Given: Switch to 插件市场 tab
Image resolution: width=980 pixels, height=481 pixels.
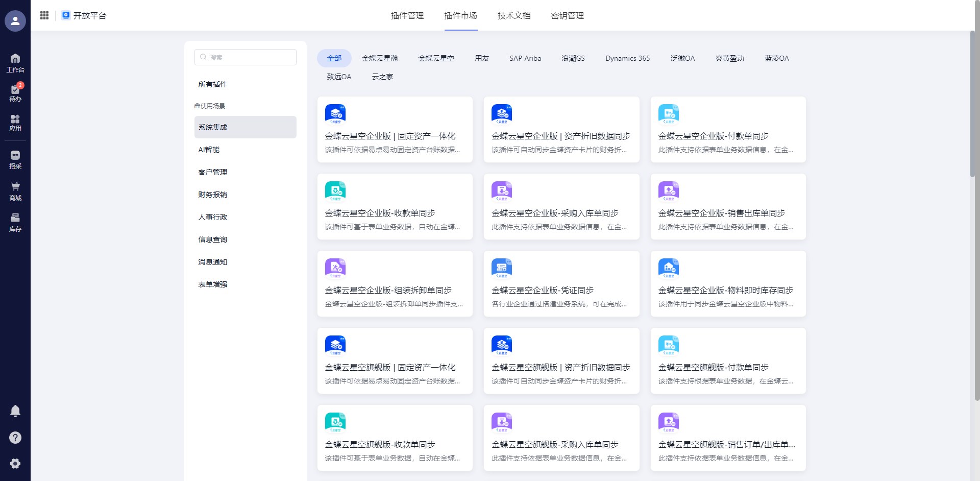Looking at the screenshot, I should (x=460, y=15).
